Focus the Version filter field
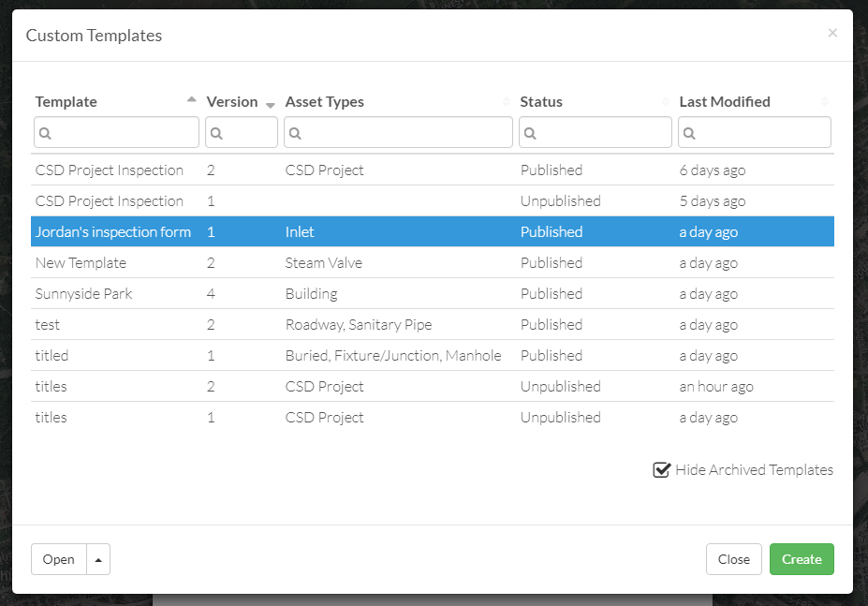The height and width of the screenshot is (606, 868). point(242,132)
